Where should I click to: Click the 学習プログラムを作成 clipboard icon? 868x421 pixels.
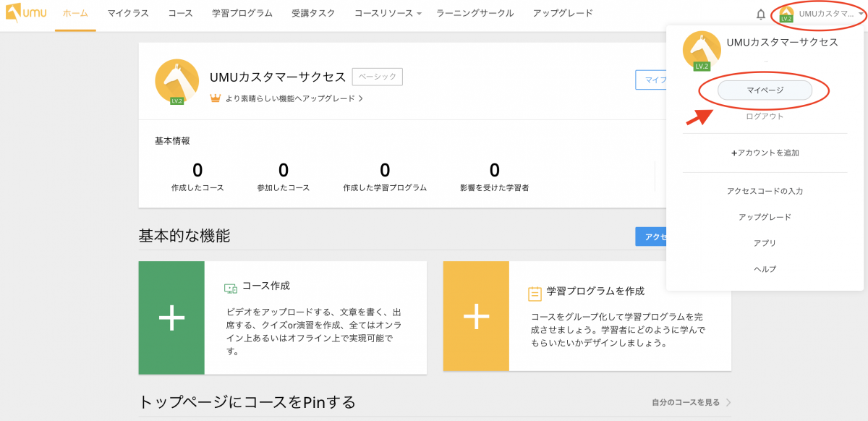[535, 293]
